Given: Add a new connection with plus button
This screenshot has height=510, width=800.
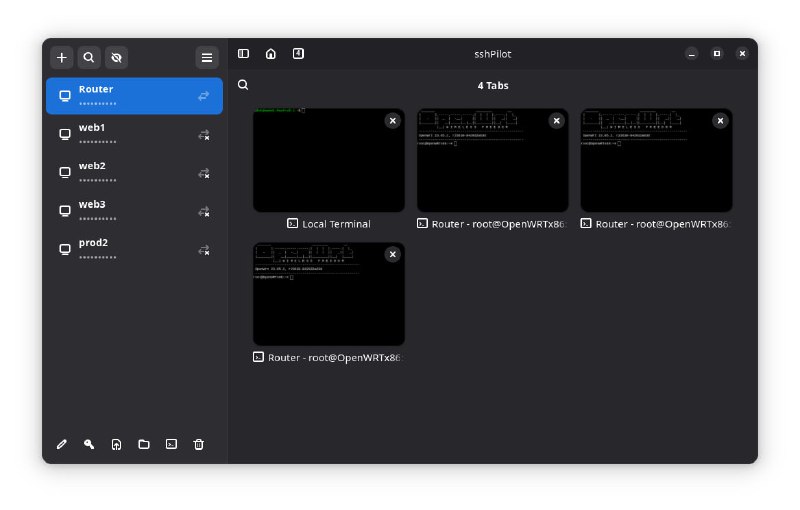Looking at the screenshot, I should pos(62,58).
